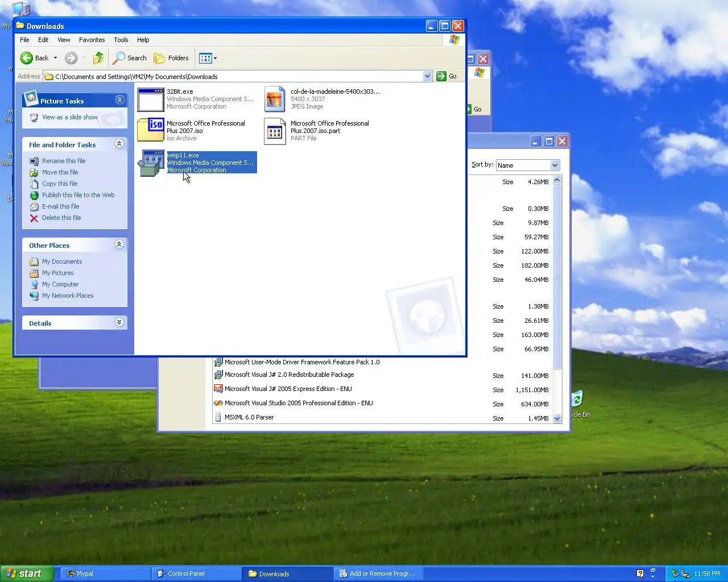
Task: Expand the Address bar dropdown
Action: [x=427, y=76]
